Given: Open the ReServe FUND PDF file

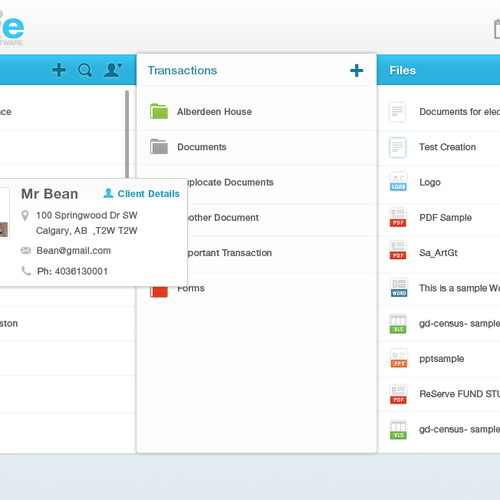Looking at the screenshot, I should [x=459, y=394].
